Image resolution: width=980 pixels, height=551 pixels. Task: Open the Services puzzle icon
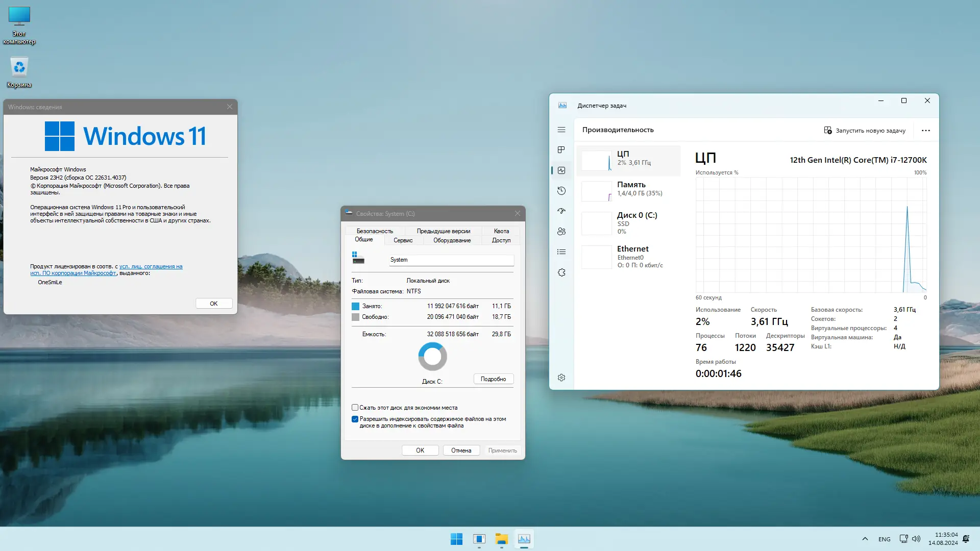[x=561, y=272]
